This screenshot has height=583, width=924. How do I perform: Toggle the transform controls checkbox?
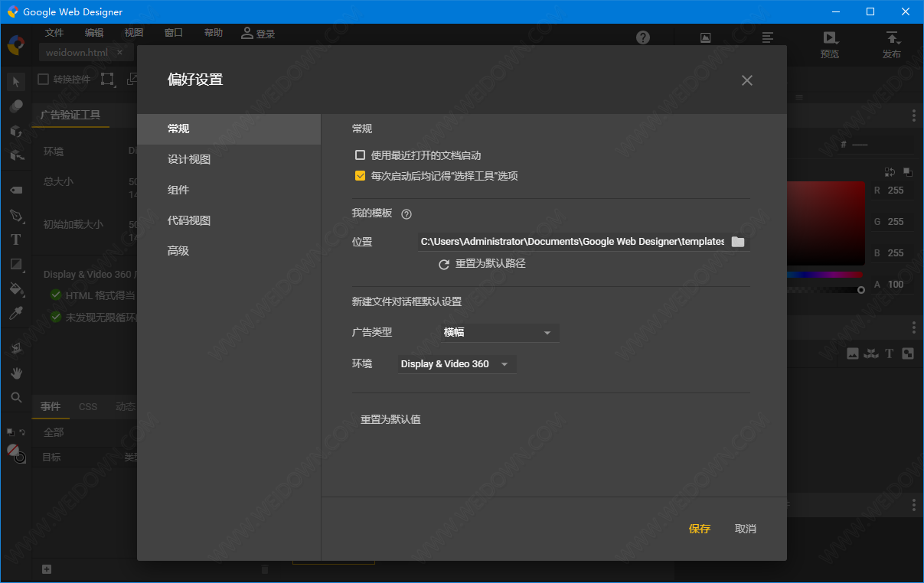[44, 79]
